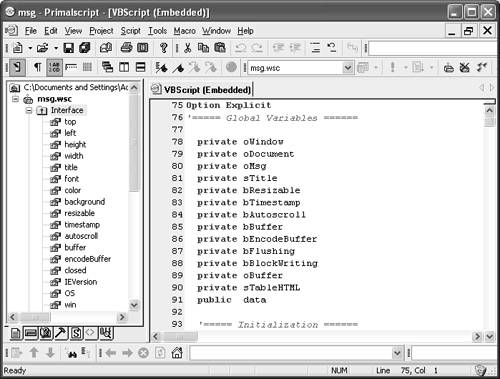This screenshot has height=379, width=500.
Task: Open the Tools menu
Action: coord(157,31)
